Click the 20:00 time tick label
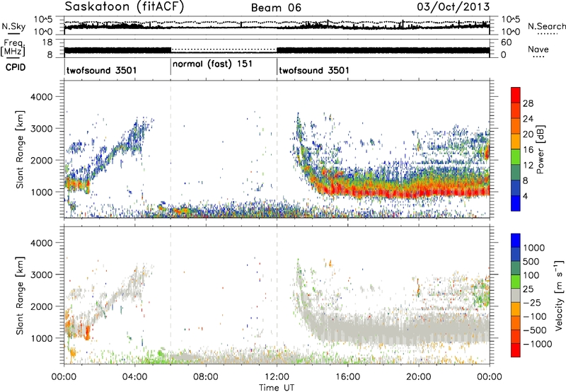 [x=419, y=377]
